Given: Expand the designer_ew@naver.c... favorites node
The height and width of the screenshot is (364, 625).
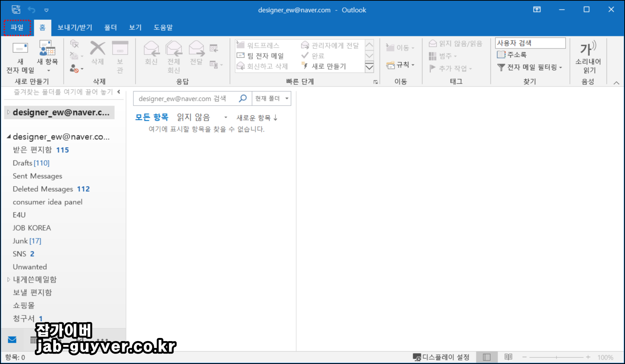Looking at the screenshot, I should (x=8, y=112).
